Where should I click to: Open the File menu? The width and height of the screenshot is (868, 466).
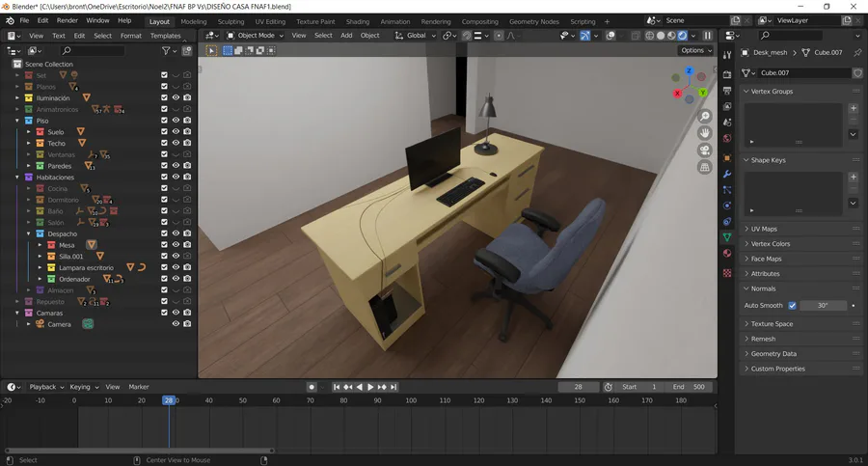pos(24,20)
